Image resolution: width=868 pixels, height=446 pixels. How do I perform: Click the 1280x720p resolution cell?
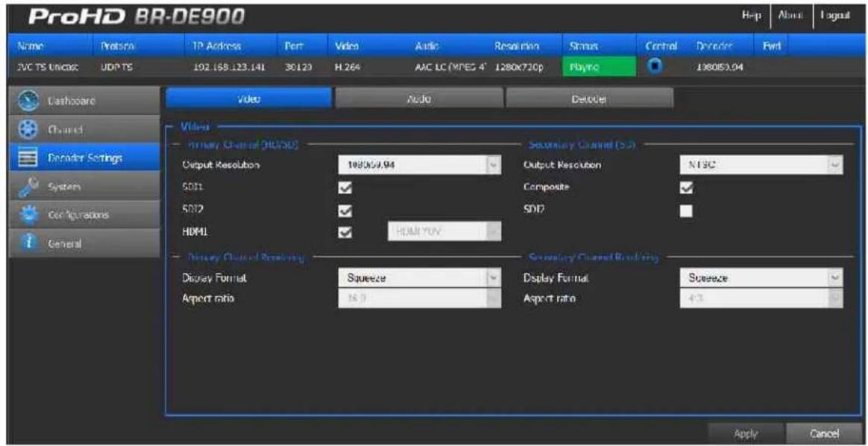click(521, 67)
